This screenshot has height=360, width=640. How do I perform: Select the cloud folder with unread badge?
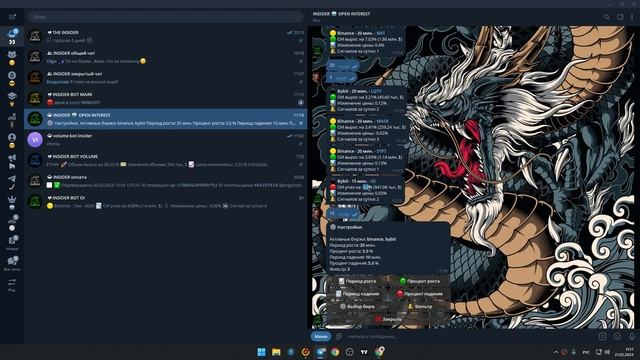pyautogui.click(x=12, y=36)
